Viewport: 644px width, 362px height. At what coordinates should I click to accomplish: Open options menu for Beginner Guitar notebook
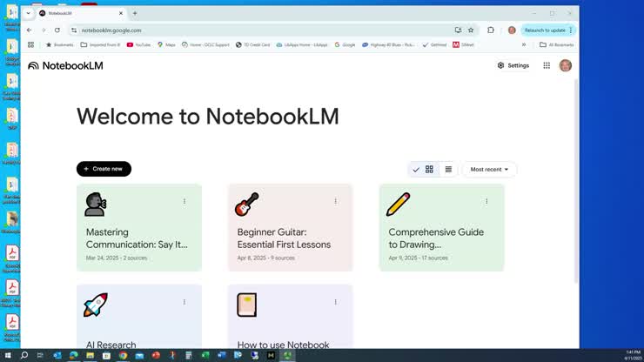point(336,201)
